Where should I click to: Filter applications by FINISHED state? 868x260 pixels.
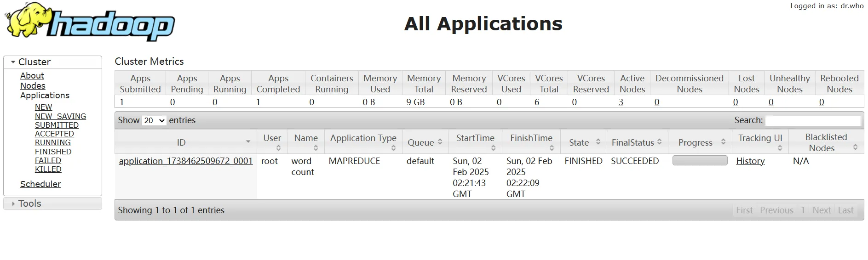pos(53,152)
